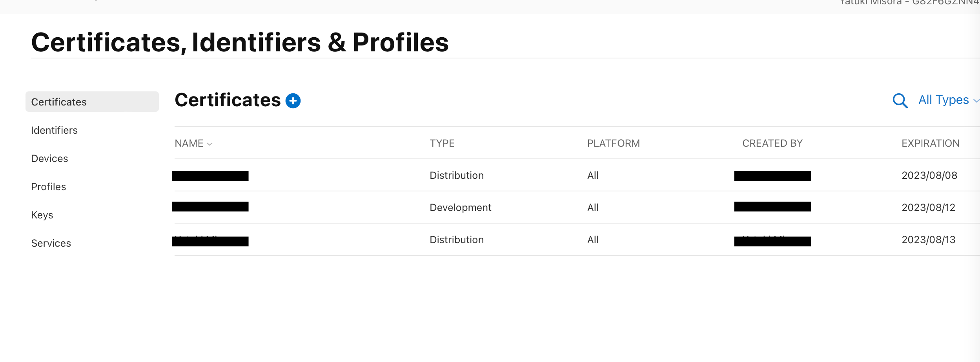Click the Certificates, Identifiers & Profiles heading

(240, 42)
